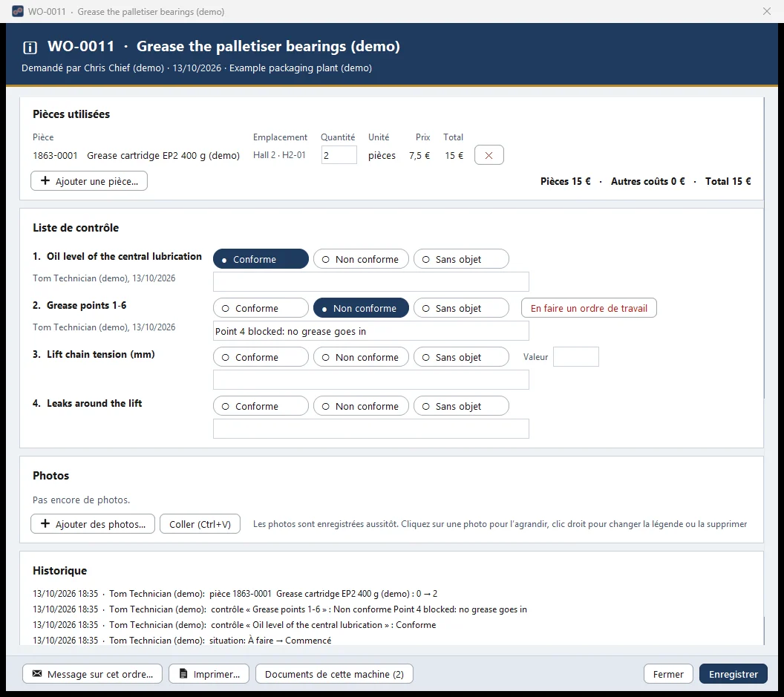Screen dimensions: 784x697
Task: Focus the Quantité field for Grease cartridge
Action: 339,155
